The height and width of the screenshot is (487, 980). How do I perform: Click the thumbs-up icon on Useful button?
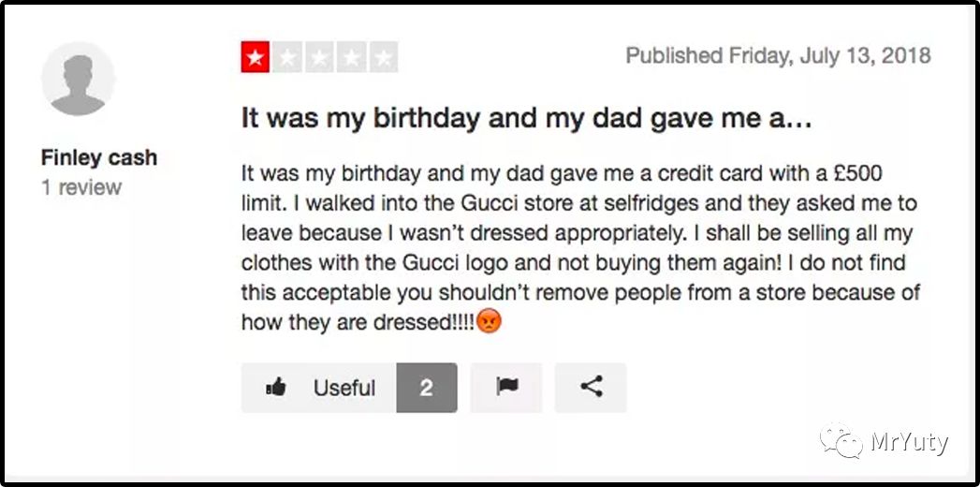276,388
